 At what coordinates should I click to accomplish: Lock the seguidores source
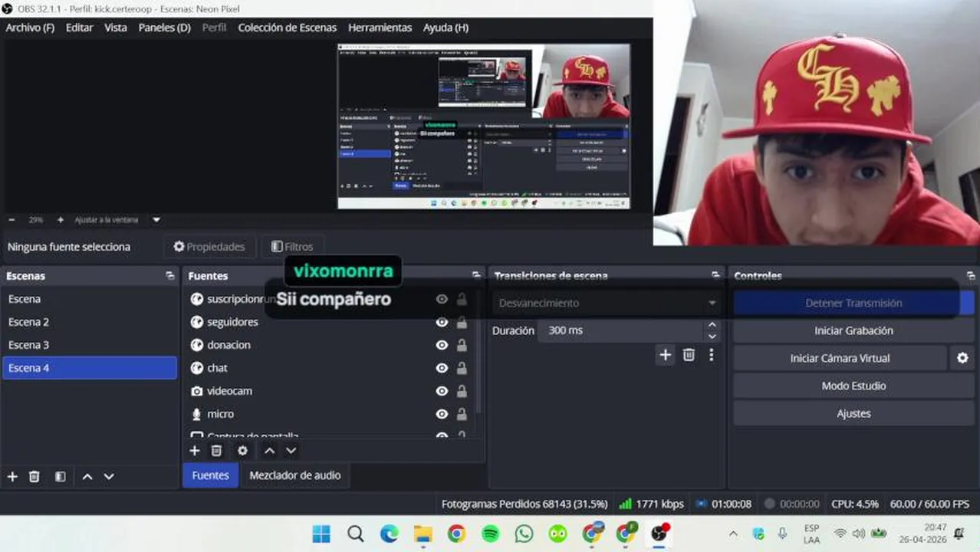click(462, 322)
